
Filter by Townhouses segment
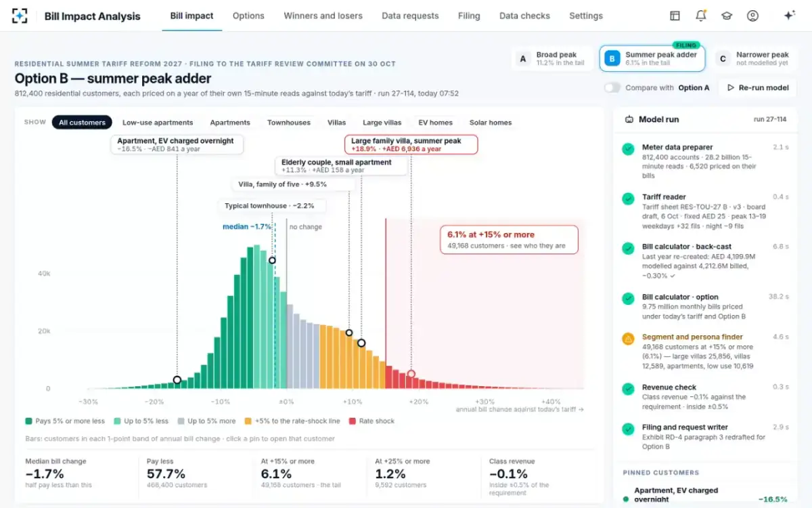[289, 123]
